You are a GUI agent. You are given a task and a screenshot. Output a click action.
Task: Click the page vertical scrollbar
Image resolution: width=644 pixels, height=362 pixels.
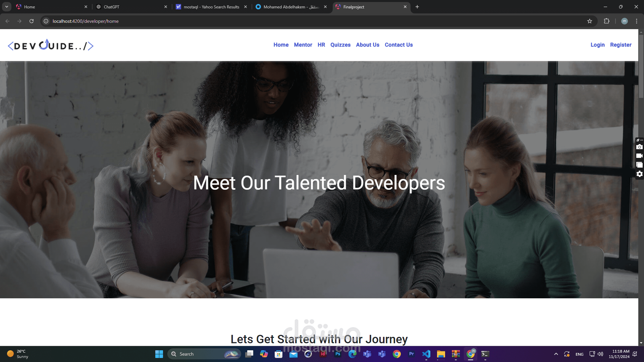[x=641, y=188]
